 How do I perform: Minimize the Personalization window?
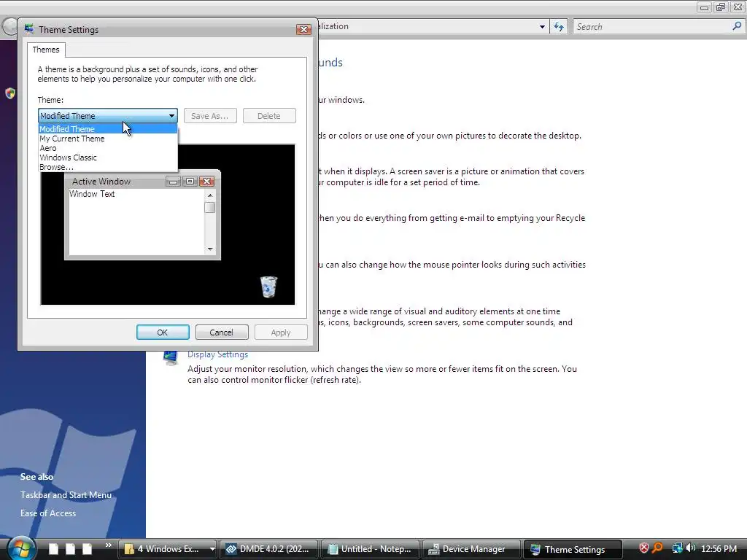click(x=704, y=7)
